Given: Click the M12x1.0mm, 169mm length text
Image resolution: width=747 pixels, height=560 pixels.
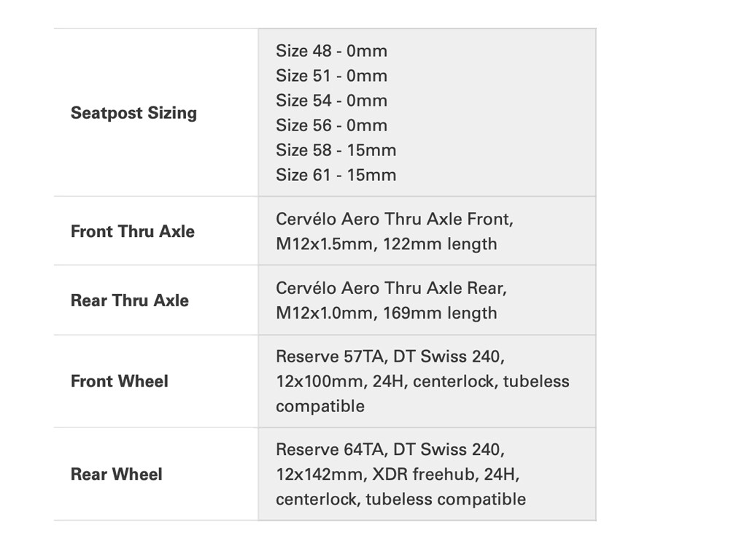Looking at the screenshot, I should coord(386,314).
